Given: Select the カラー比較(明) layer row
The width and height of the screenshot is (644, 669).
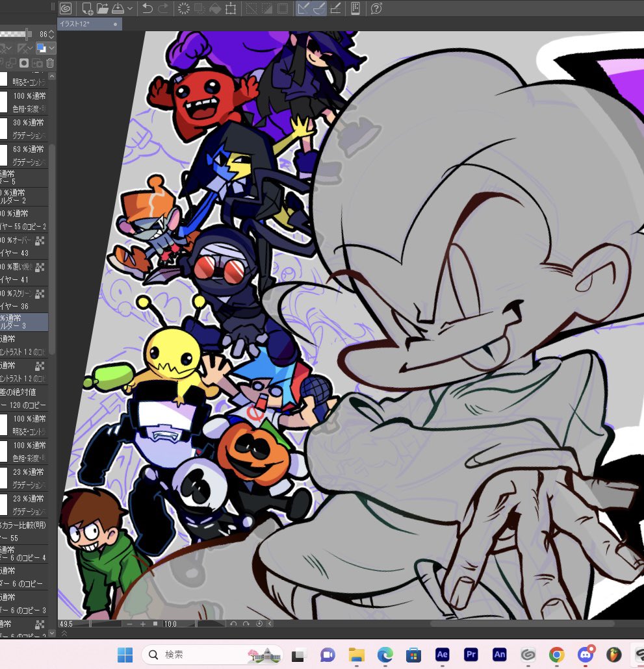Looking at the screenshot, I should [x=24, y=531].
